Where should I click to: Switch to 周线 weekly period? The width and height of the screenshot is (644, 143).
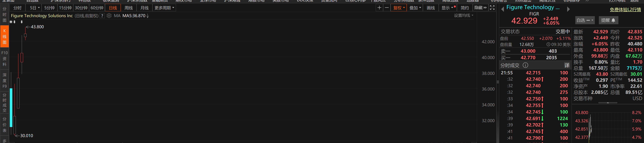[129, 8]
